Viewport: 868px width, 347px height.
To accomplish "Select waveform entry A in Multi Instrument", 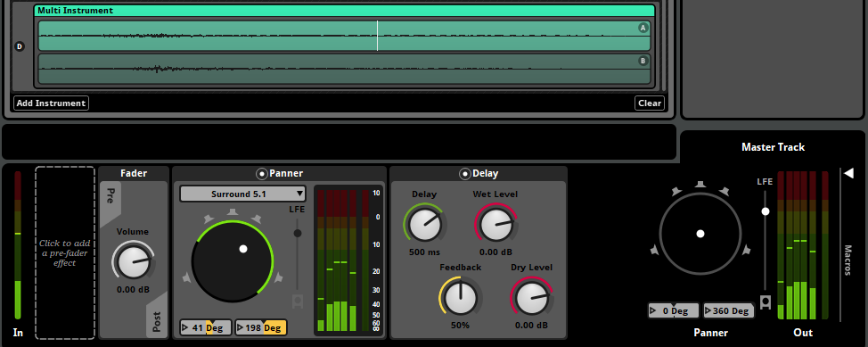I will pyautogui.click(x=344, y=36).
